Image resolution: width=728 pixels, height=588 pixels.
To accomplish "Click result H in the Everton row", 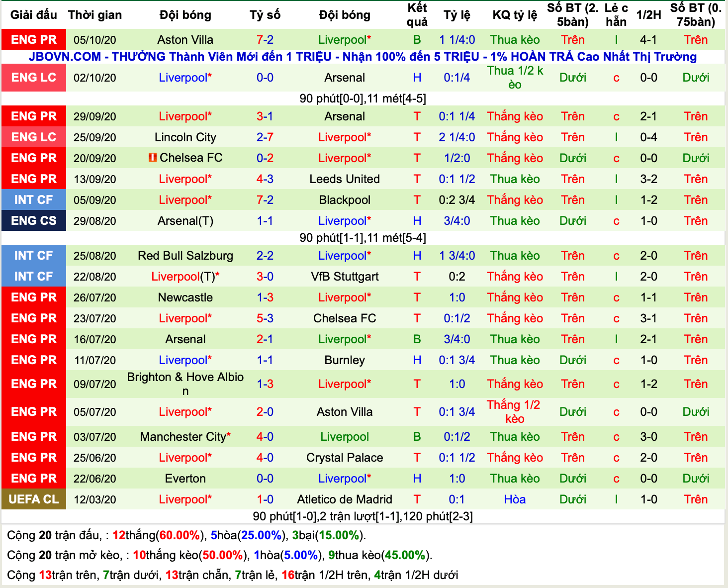I will (x=417, y=479).
